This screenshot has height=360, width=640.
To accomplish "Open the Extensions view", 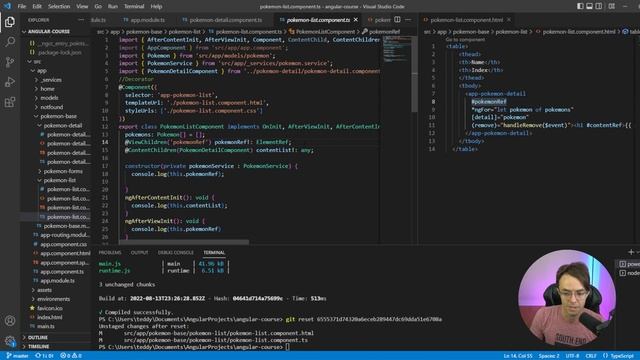I will [10, 102].
